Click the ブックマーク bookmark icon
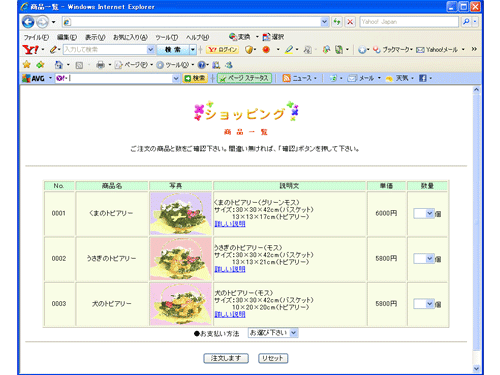The height and width of the screenshot is (375, 500). pyautogui.click(x=377, y=50)
